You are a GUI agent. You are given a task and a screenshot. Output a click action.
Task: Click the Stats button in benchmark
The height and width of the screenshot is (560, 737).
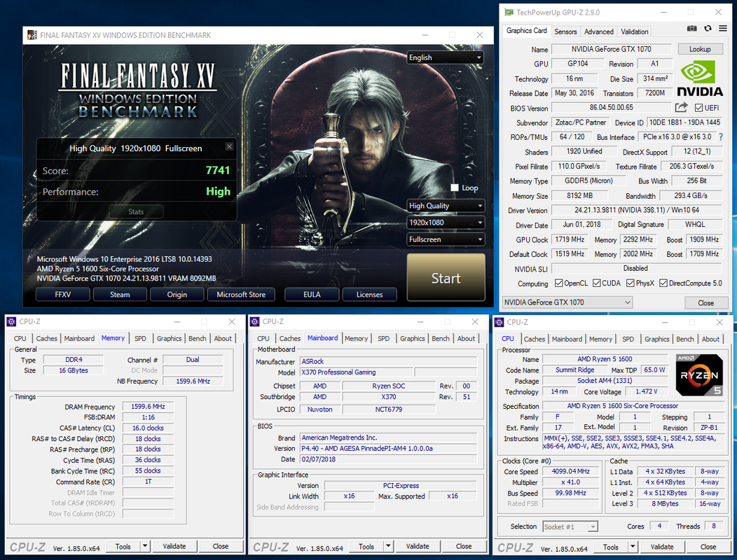pyautogui.click(x=137, y=211)
